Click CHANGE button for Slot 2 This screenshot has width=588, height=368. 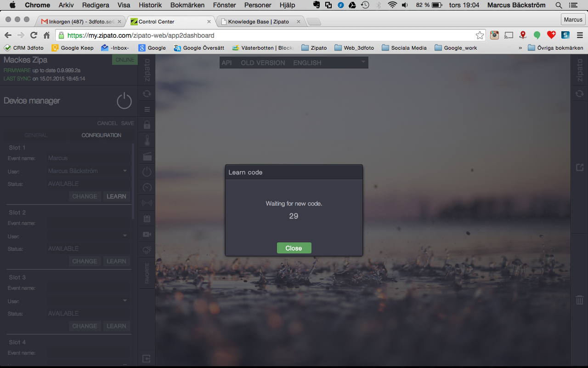85,261
